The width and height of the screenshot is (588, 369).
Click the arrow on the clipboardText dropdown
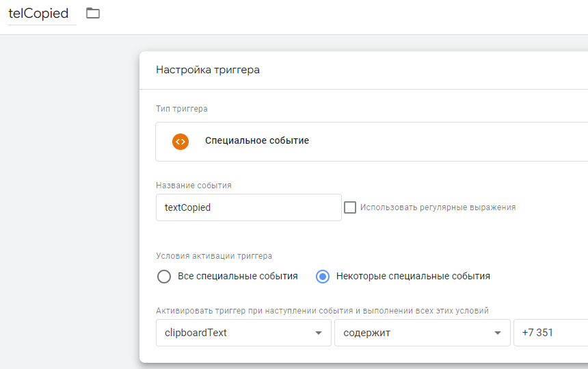[x=318, y=333]
